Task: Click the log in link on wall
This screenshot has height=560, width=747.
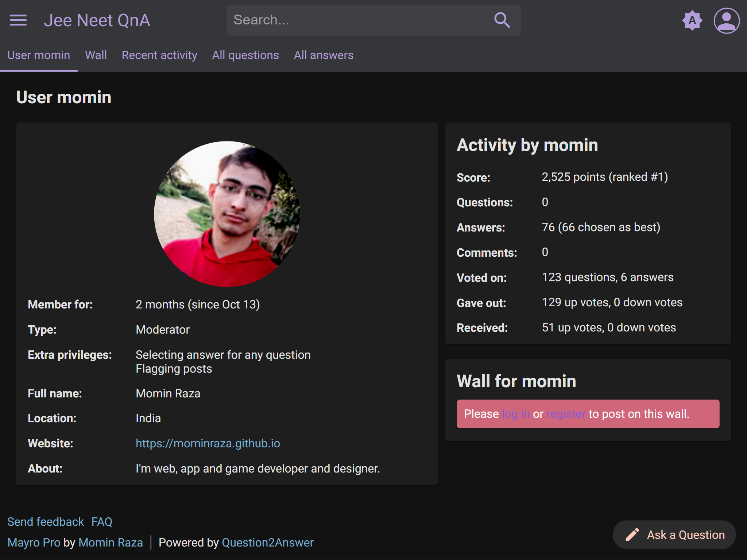Action: pyautogui.click(x=516, y=414)
